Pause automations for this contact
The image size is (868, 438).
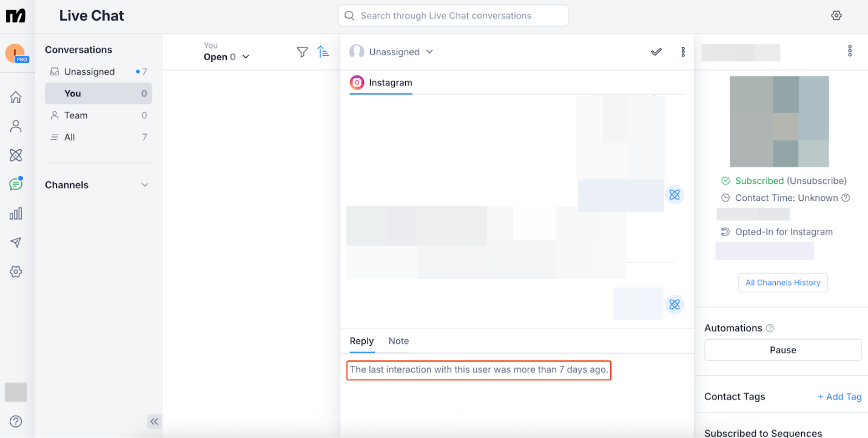(x=782, y=349)
